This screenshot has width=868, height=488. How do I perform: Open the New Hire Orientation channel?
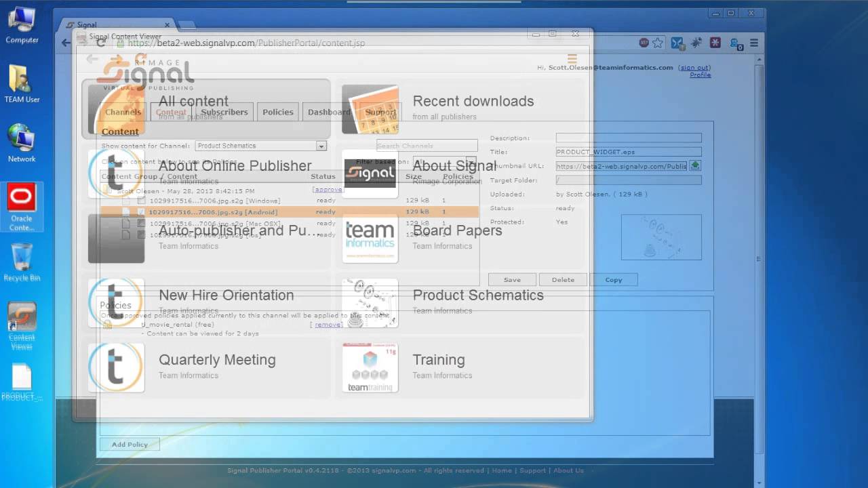[x=206, y=302]
